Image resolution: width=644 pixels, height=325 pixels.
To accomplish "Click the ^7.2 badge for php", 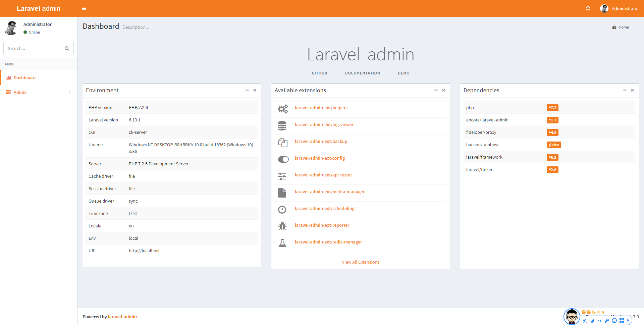I will 552,108.
